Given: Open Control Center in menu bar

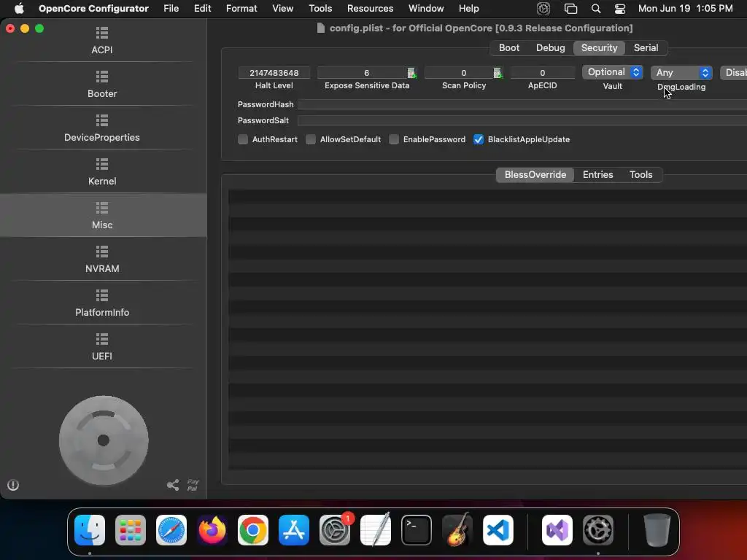Looking at the screenshot, I should 620,9.
